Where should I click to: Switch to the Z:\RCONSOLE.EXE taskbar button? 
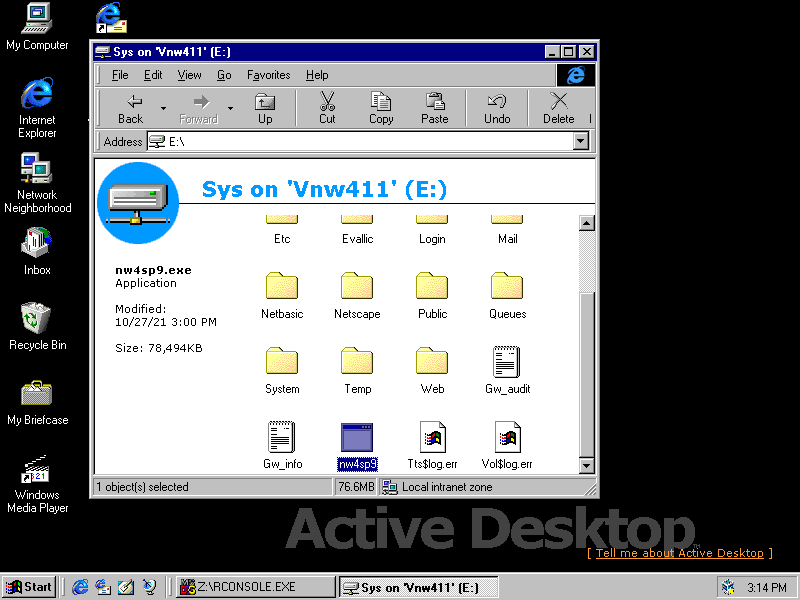click(x=256, y=587)
